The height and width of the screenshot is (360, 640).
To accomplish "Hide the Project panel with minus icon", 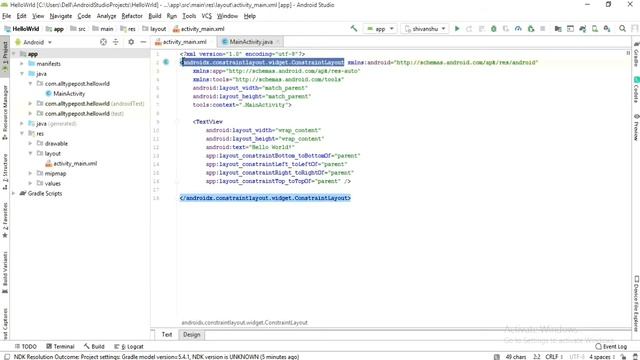I will click(143, 42).
